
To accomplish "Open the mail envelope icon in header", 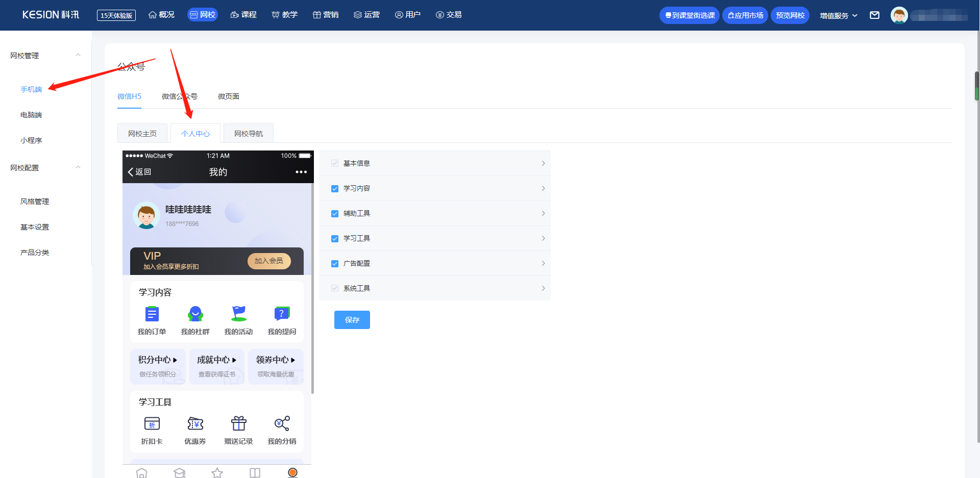I will pos(874,15).
